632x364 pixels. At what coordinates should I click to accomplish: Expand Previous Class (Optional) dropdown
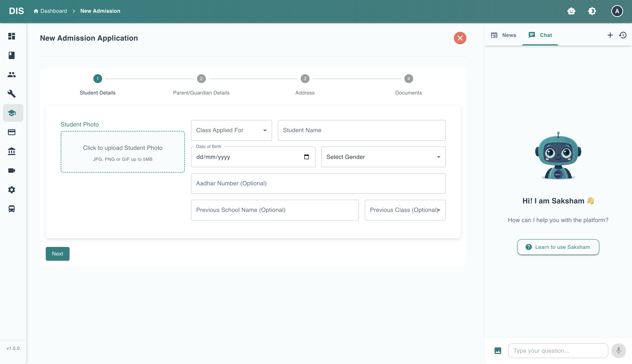(x=405, y=210)
